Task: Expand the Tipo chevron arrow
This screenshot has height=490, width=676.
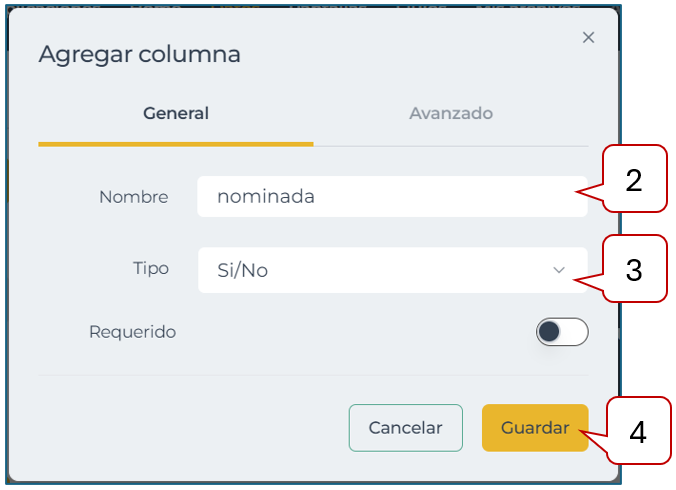Action: point(559,270)
